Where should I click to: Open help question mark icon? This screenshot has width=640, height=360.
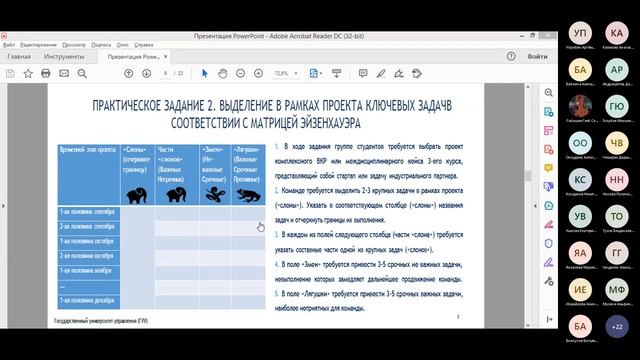pyautogui.click(x=511, y=56)
